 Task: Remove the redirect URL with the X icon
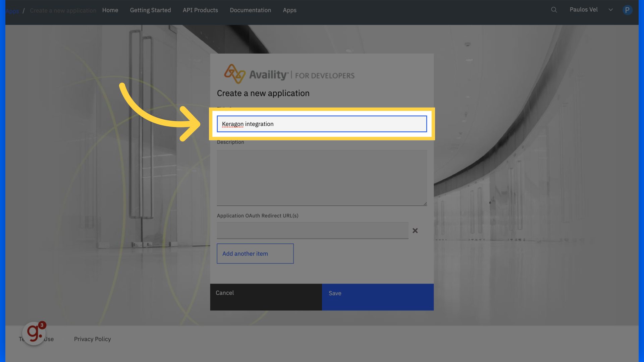(415, 231)
